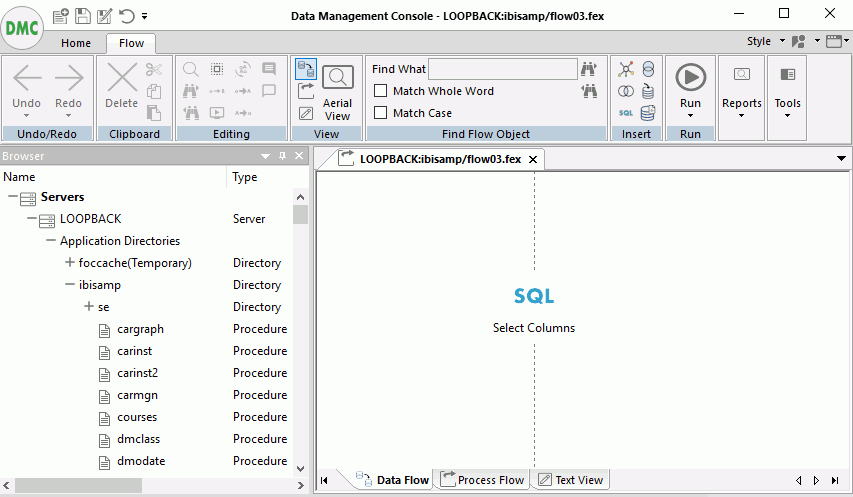Screen dimensions: 853x497
Task: Click the Find Next binoculars beside Find What
Action: pos(589,69)
